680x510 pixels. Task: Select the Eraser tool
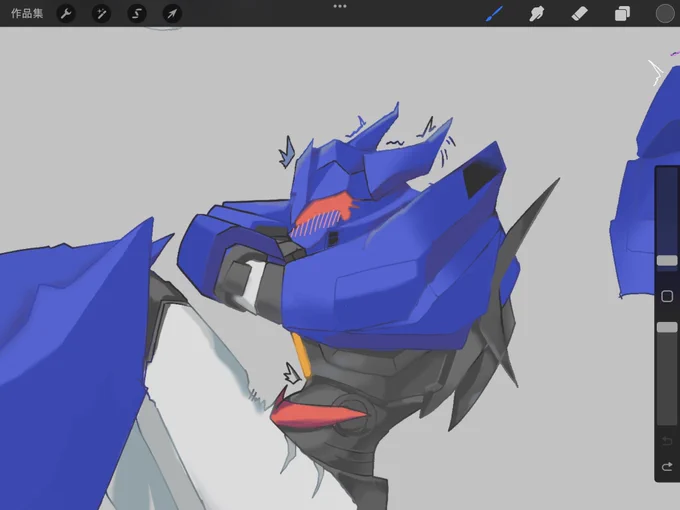579,13
